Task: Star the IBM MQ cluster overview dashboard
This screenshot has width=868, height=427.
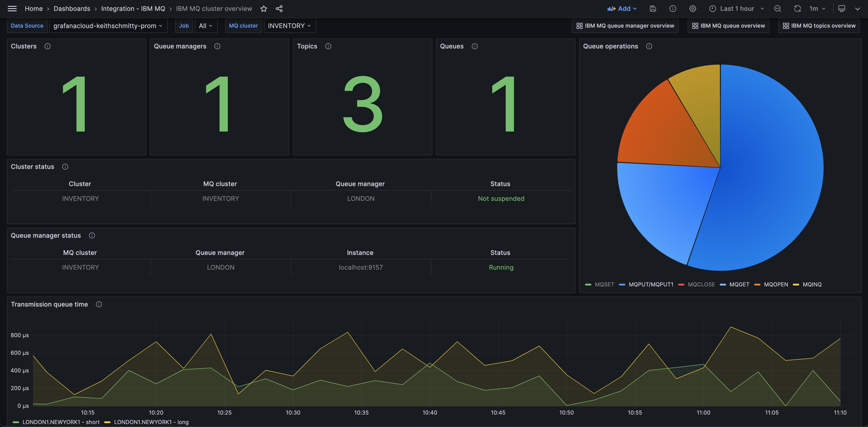Action: tap(264, 8)
